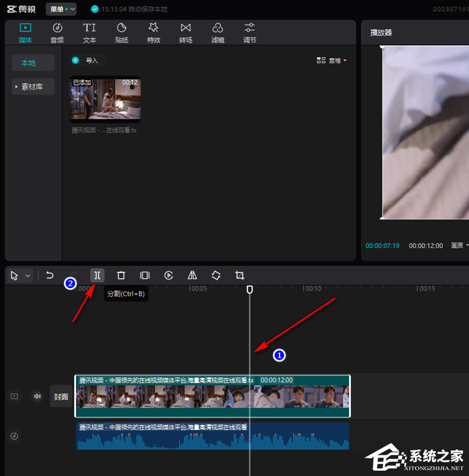
Task: Open the 宫格 view mode dropdown
Action: 332,61
